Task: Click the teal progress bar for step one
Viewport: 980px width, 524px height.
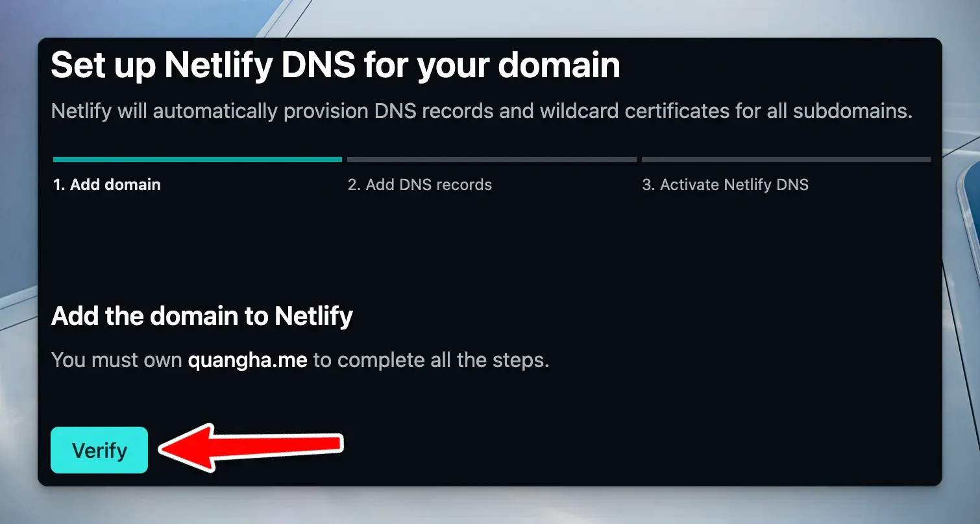Action: pyautogui.click(x=197, y=159)
